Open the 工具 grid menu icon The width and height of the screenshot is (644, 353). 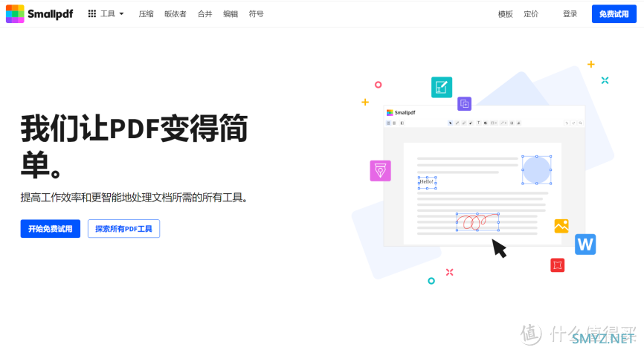92,14
